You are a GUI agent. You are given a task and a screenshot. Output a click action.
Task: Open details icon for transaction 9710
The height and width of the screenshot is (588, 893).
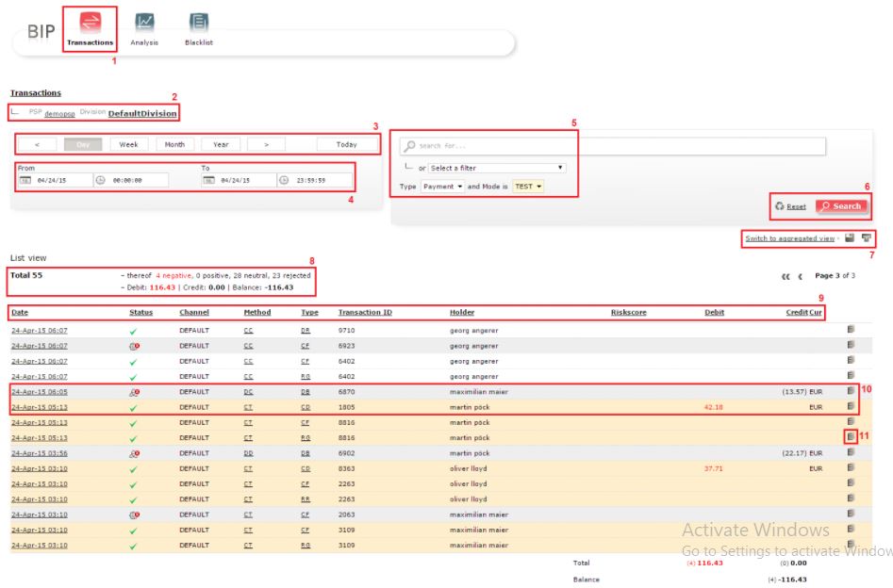point(851,329)
